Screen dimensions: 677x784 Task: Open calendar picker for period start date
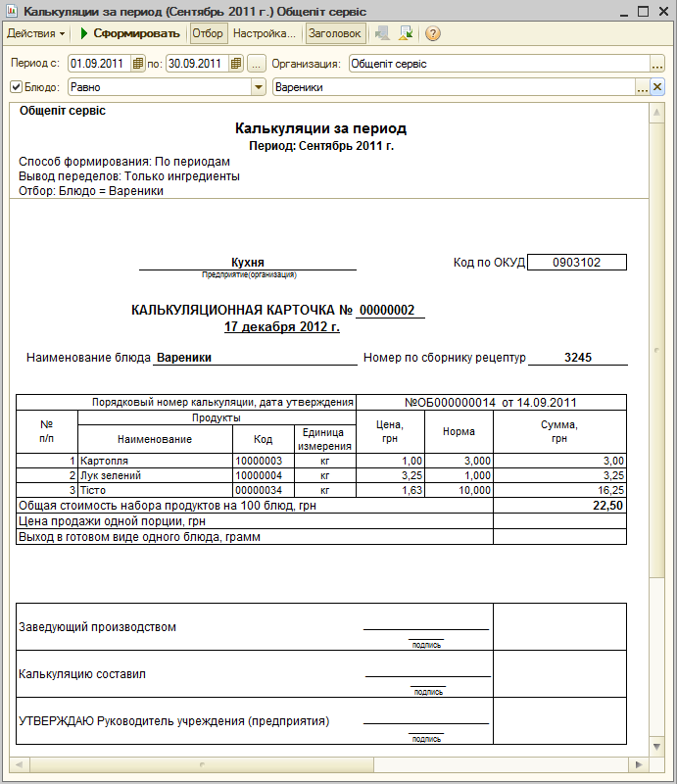138,64
